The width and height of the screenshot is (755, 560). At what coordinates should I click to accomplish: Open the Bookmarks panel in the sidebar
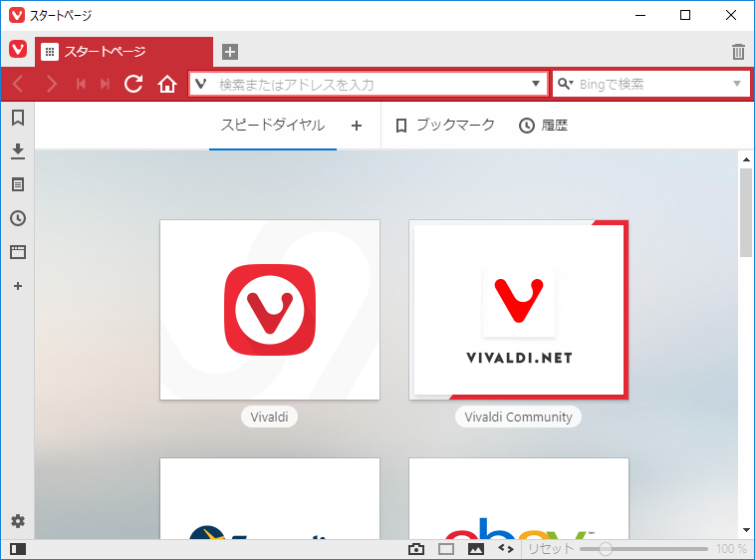(18, 118)
